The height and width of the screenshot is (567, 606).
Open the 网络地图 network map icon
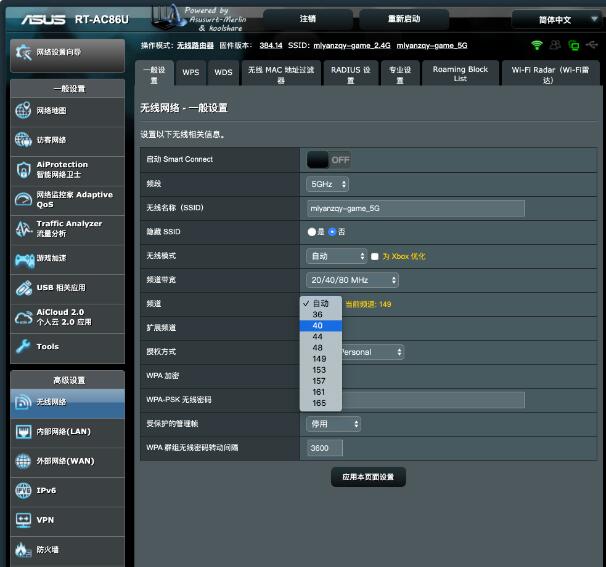(23, 110)
